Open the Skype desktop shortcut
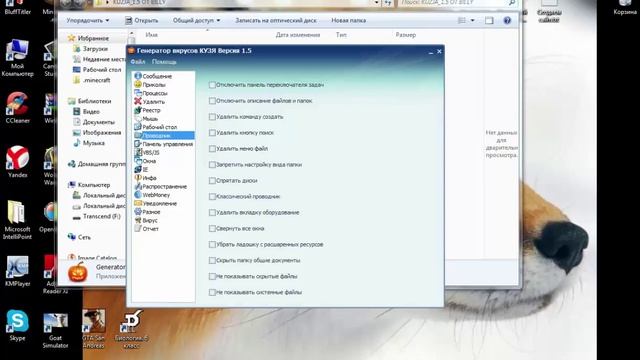The height and width of the screenshot is (360, 640). click(x=18, y=325)
